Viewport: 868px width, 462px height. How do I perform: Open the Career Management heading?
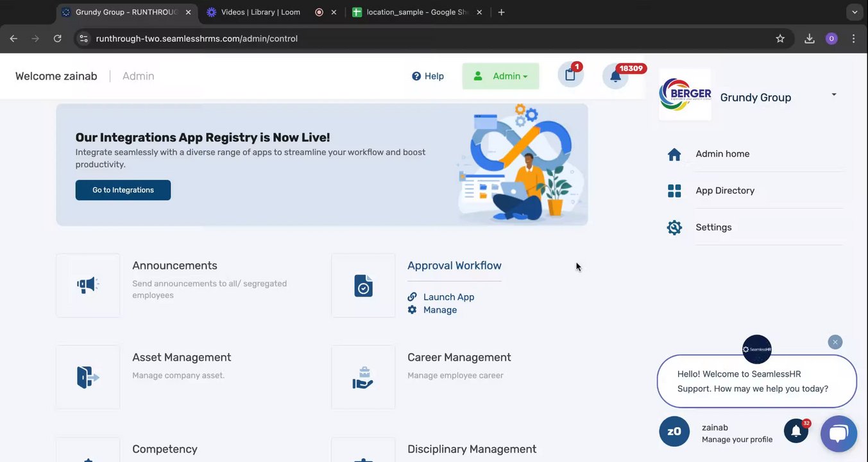(459, 357)
